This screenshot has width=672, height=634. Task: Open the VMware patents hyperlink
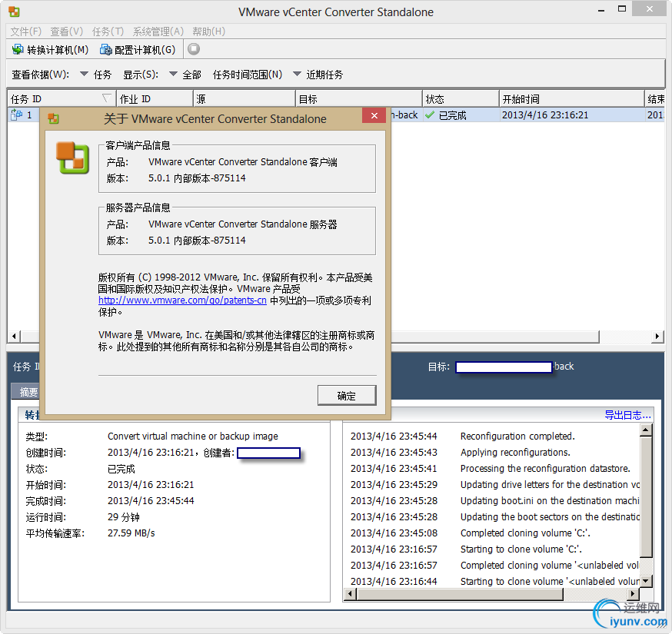click(x=181, y=300)
